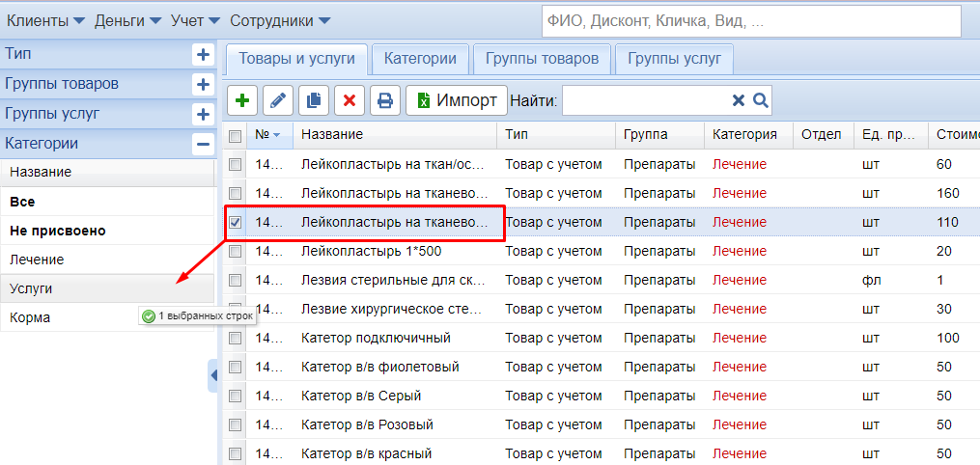
Task: Click the green plus add item icon
Action: click(242, 100)
